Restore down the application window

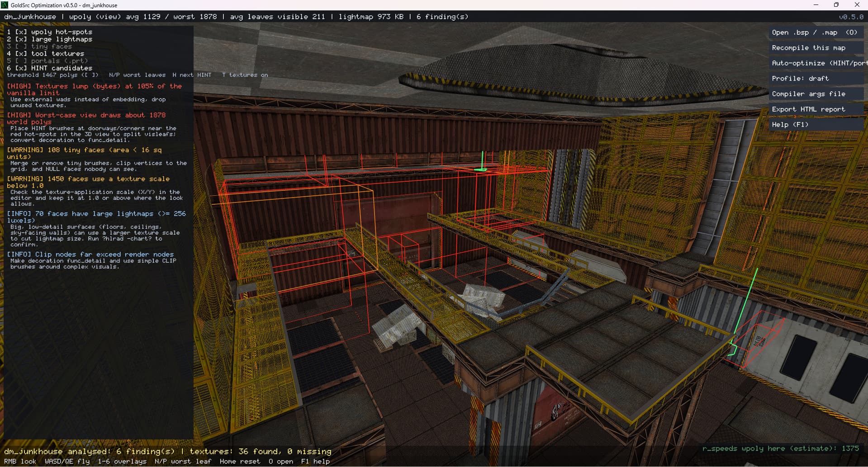836,5
